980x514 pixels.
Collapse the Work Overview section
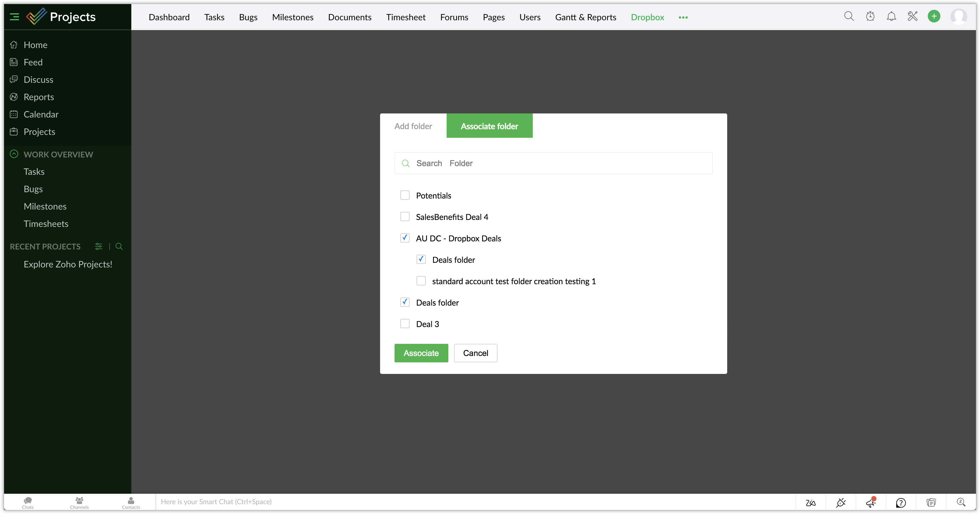click(x=14, y=154)
